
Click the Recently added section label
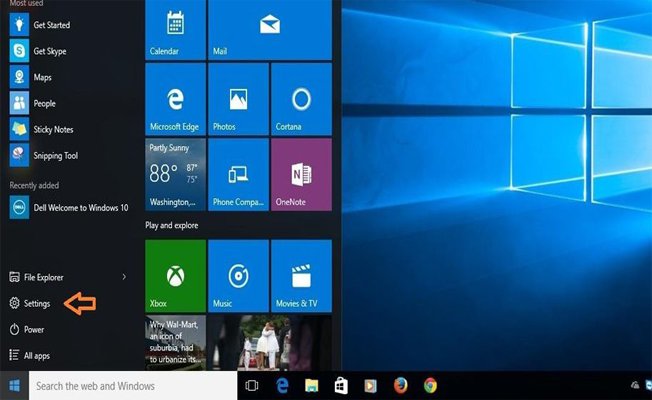coord(34,185)
